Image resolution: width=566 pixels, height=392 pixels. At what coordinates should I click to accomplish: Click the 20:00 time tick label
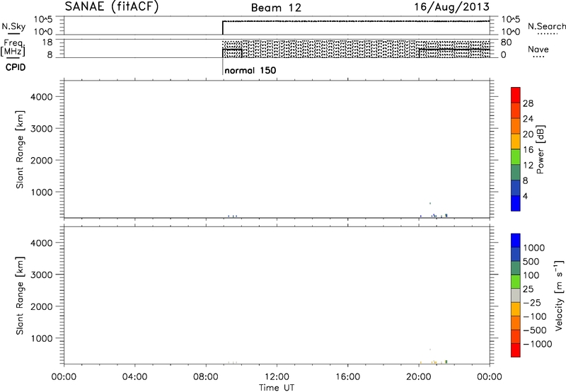[x=419, y=377]
